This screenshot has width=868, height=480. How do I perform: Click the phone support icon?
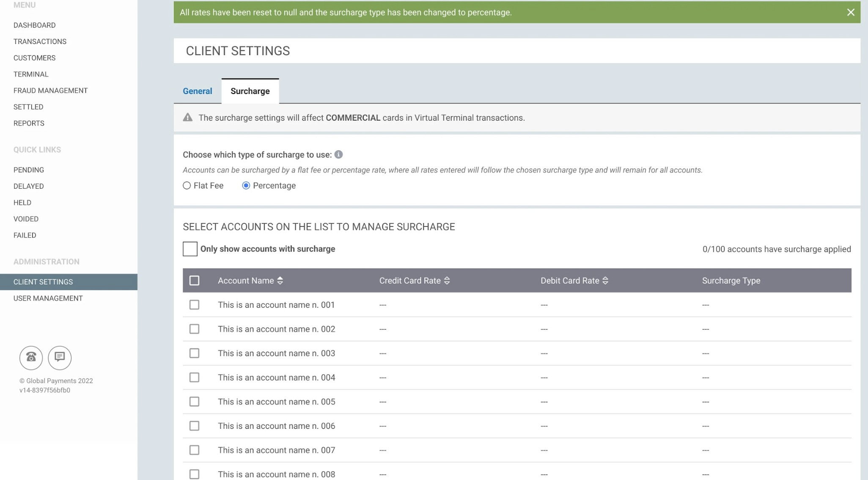point(31,358)
